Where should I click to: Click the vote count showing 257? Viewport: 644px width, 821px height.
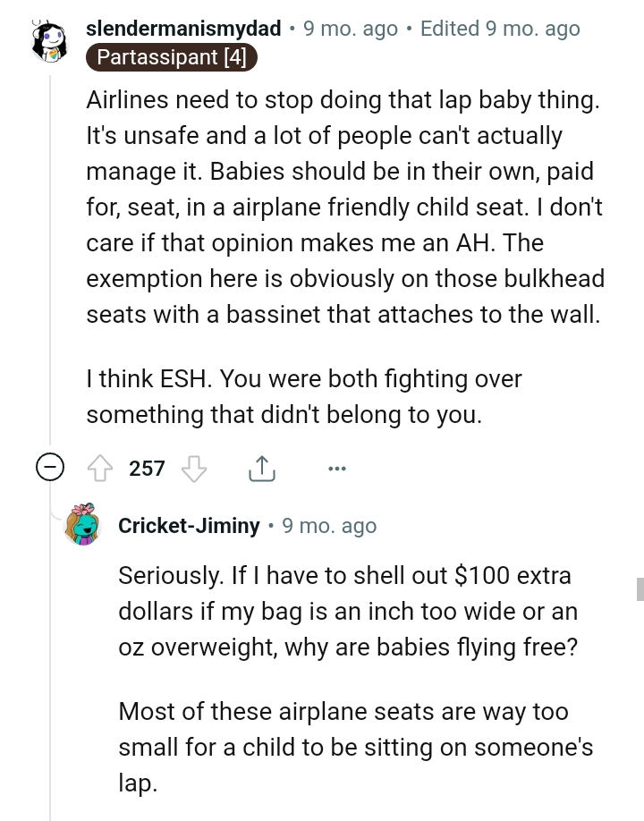[x=146, y=468]
